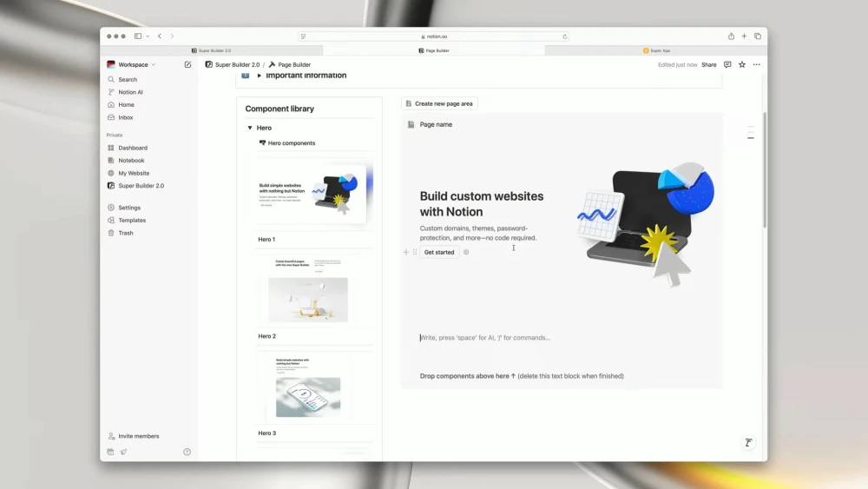The height and width of the screenshot is (489, 868).
Task: Click the new page compose icon
Action: coord(187,65)
